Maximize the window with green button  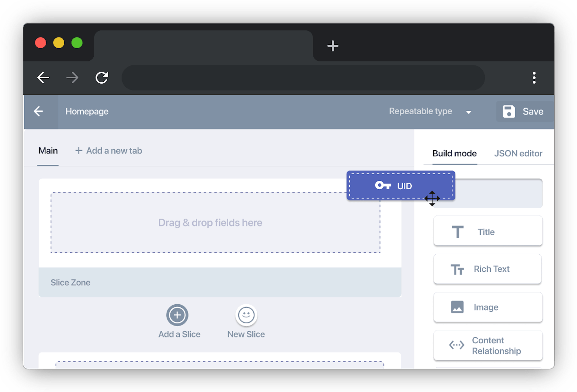pyautogui.click(x=77, y=43)
